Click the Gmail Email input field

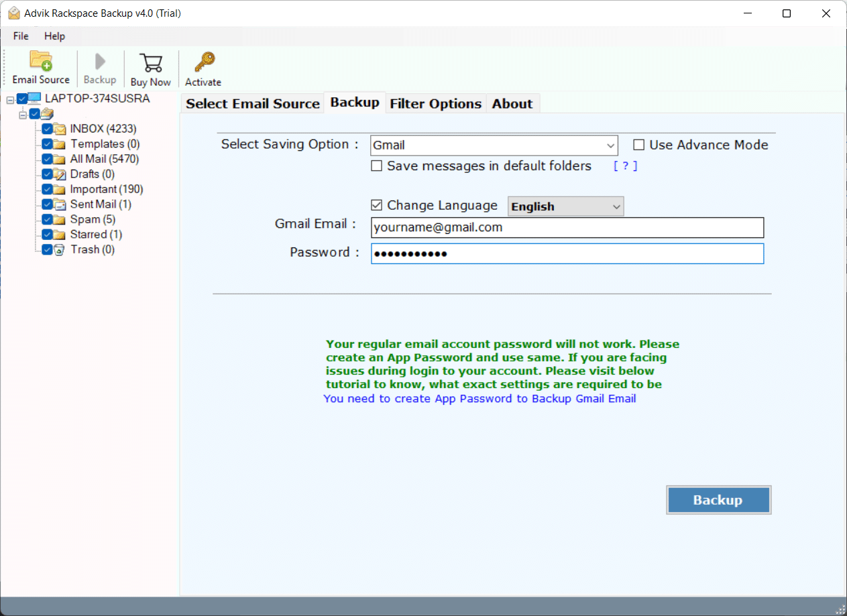click(x=567, y=227)
